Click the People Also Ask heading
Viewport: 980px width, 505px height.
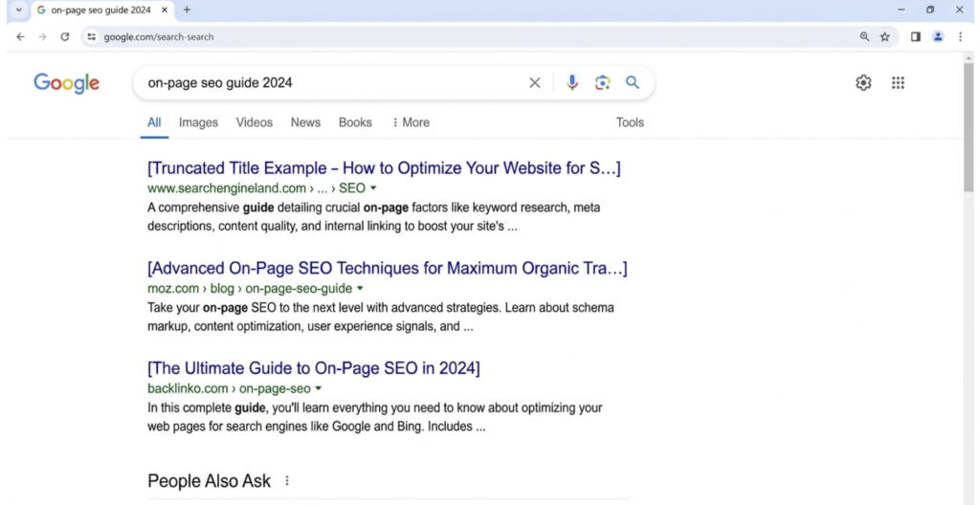pyautogui.click(x=210, y=481)
